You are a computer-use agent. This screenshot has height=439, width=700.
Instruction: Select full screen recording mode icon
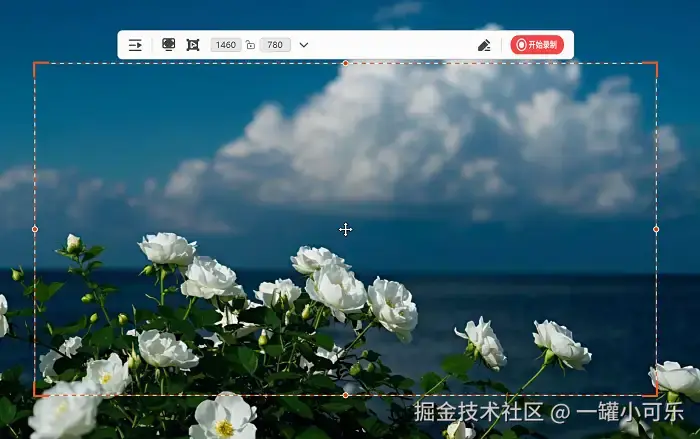tap(168, 45)
